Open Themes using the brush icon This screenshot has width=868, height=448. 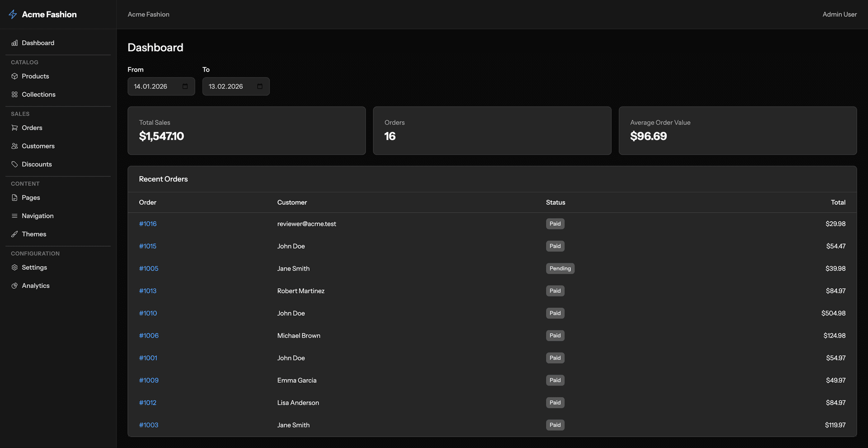tap(14, 234)
